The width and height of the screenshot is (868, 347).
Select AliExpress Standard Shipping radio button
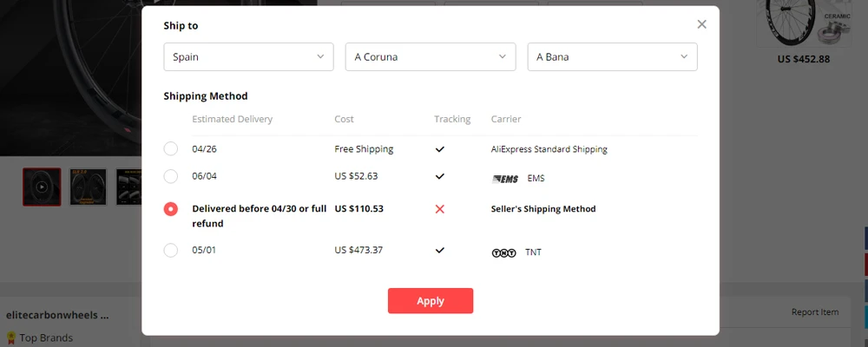click(171, 149)
